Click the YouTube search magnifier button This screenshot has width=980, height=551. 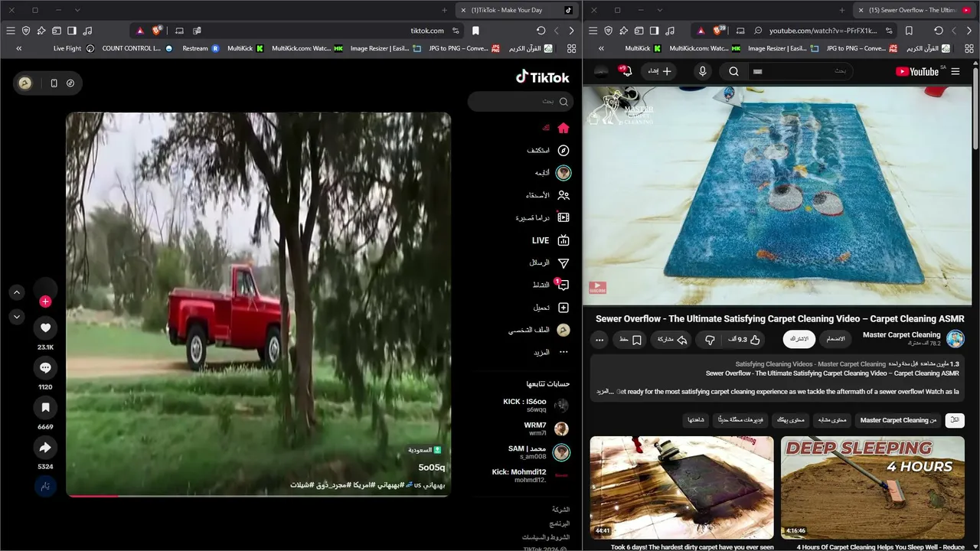(733, 71)
